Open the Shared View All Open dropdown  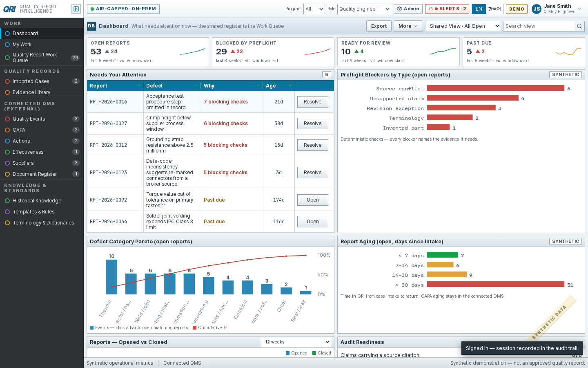(463, 26)
